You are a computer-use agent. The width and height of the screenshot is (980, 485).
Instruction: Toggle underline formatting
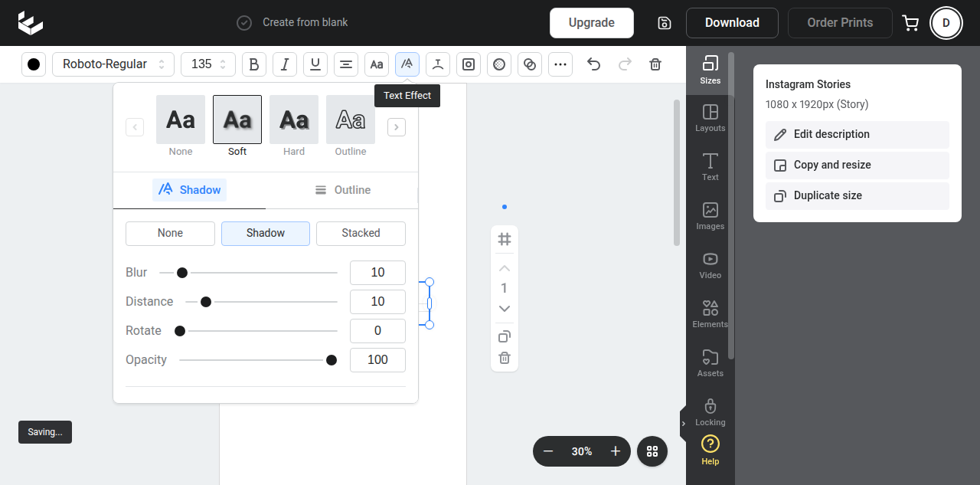[315, 64]
